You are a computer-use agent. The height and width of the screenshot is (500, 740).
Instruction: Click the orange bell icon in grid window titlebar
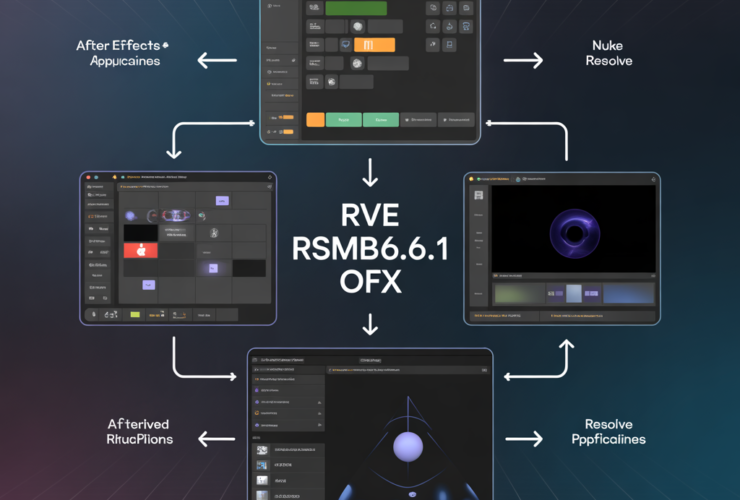[114, 177]
